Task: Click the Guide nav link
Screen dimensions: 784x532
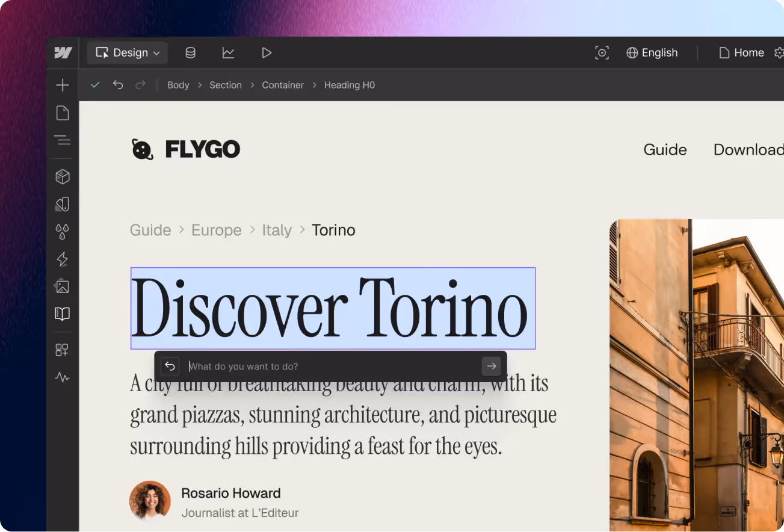Action: tap(665, 150)
